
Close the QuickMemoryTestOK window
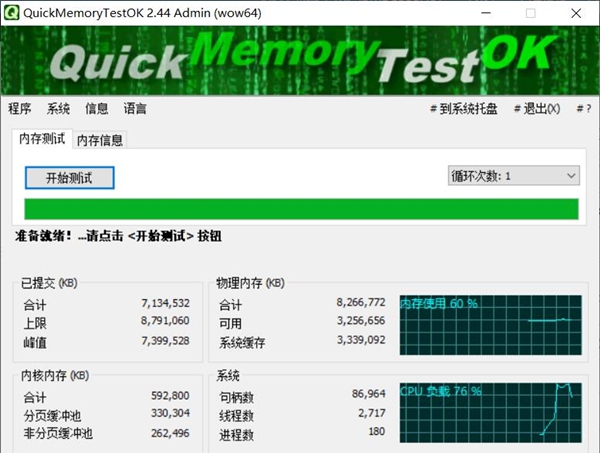(576, 13)
